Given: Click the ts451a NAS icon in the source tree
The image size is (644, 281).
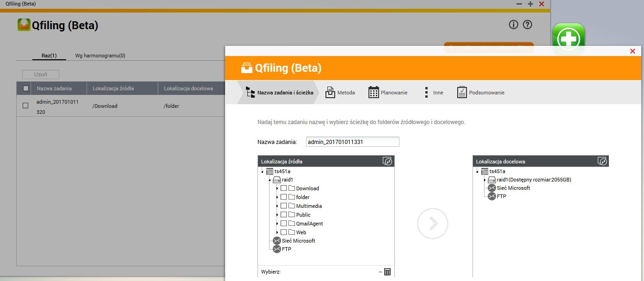Looking at the screenshot, I should (270, 171).
